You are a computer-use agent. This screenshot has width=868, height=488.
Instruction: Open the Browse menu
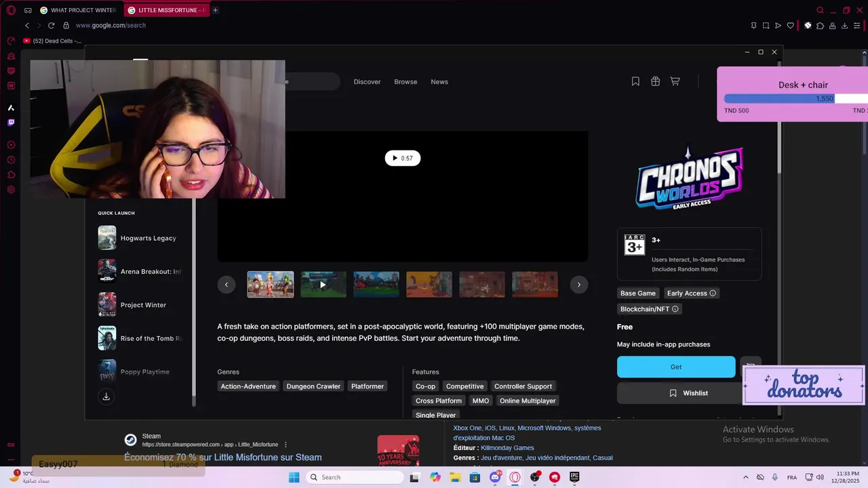click(x=406, y=82)
